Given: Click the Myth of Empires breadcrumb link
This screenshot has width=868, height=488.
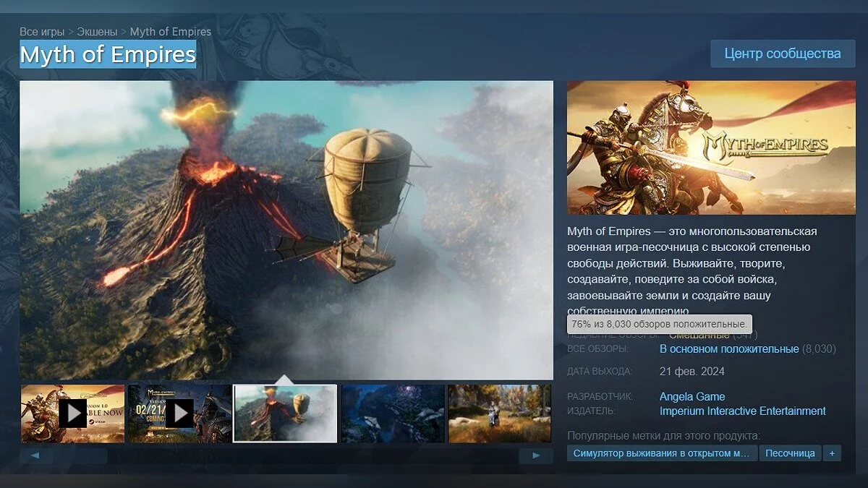Looking at the screenshot, I should 171,32.
